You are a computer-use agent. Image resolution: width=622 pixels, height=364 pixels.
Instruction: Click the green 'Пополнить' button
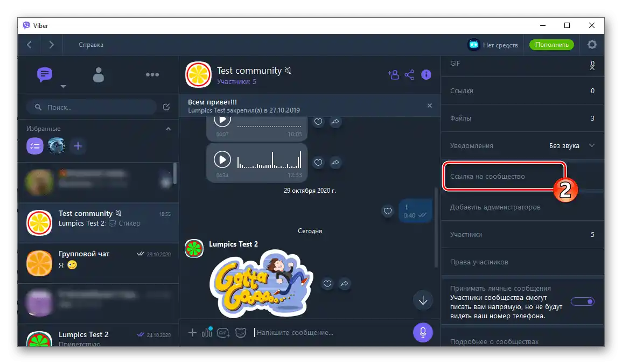[x=551, y=45]
